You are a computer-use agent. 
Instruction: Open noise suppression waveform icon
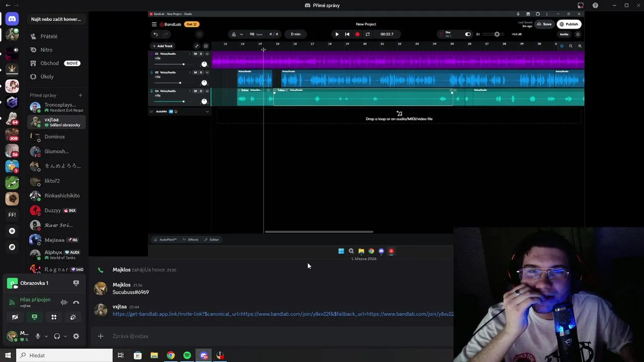click(64, 302)
